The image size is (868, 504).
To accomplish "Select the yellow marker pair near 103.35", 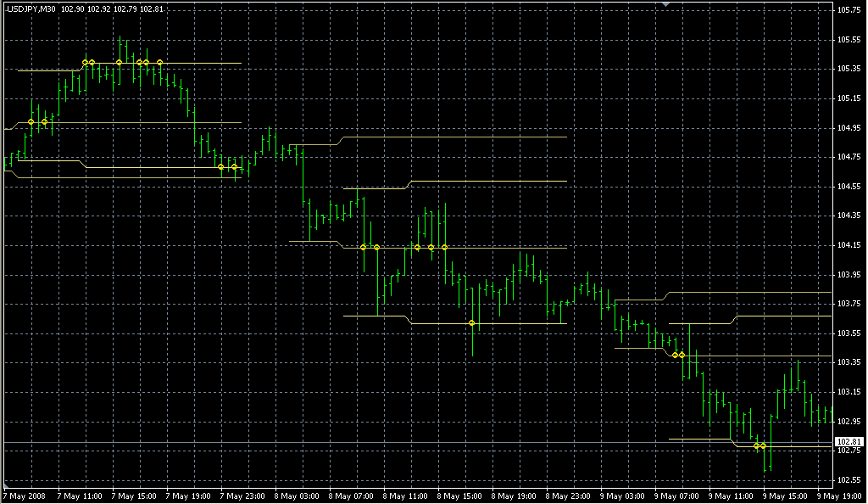I will click(x=678, y=355).
